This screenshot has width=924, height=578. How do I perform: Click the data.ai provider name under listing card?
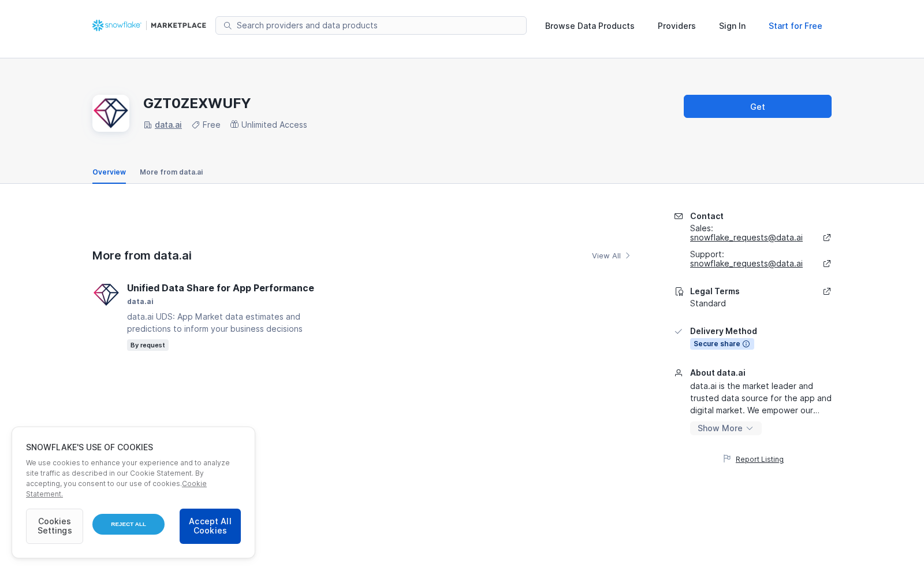[140, 302]
